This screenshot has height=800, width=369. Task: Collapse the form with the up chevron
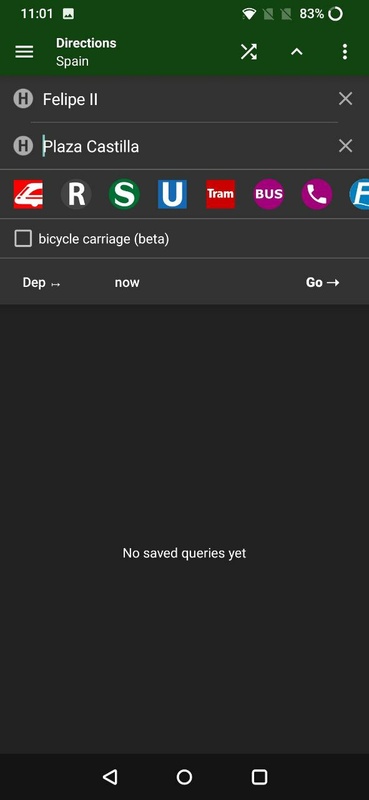(297, 52)
